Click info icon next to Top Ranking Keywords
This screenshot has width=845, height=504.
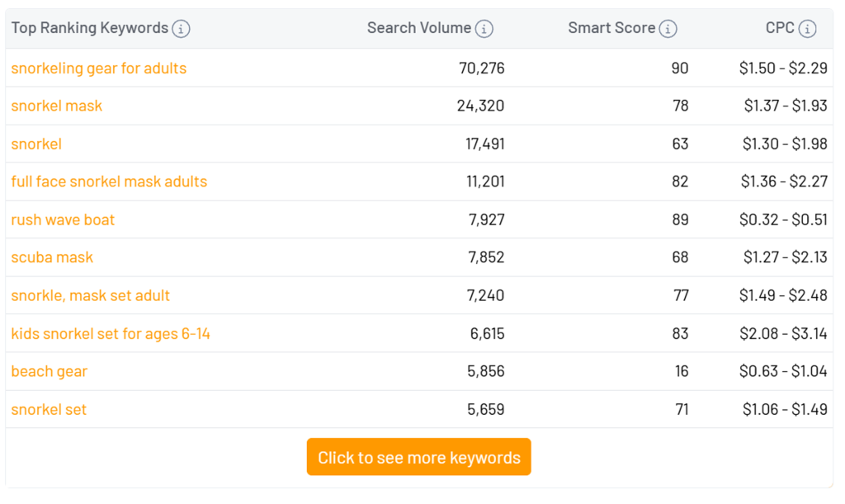pyautogui.click(x=182, y=29)
